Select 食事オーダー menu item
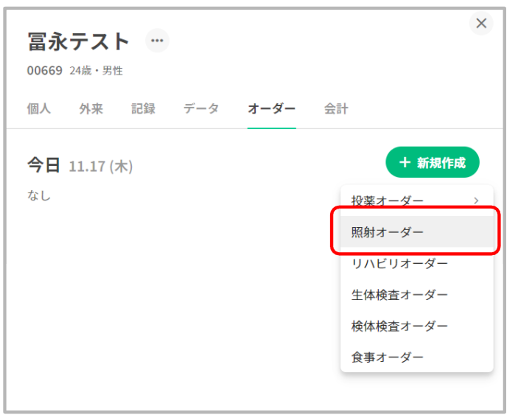This screenshot has width=509, height=420. [387, 357]
